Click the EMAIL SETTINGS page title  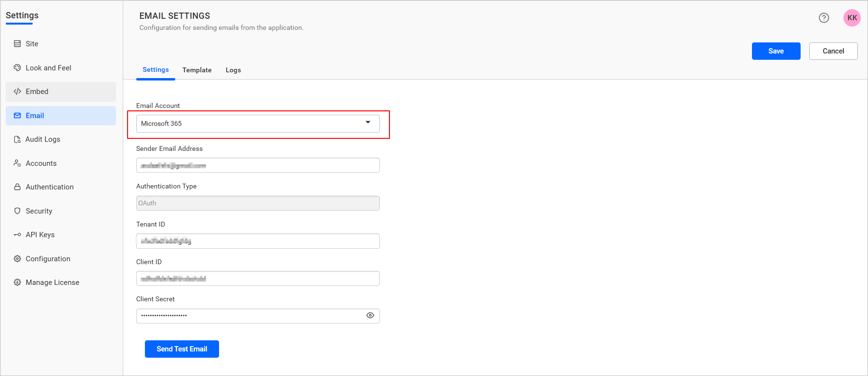click(175, 16)
